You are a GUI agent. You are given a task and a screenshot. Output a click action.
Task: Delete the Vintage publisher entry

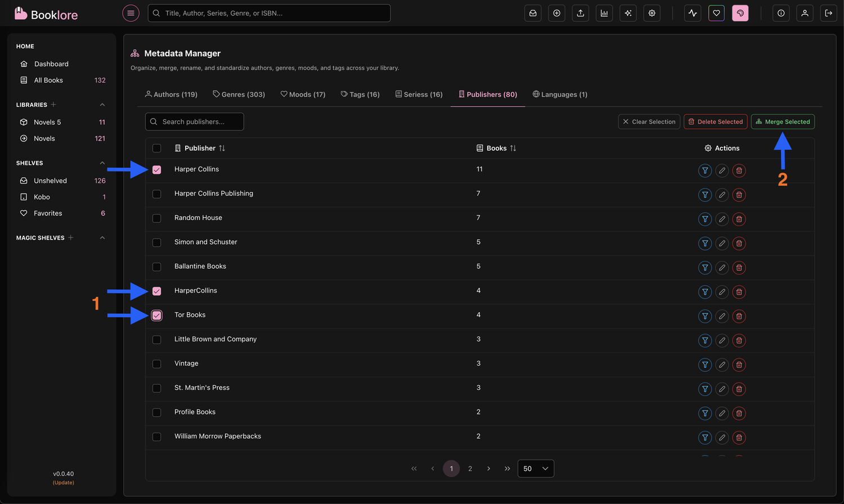739,364
